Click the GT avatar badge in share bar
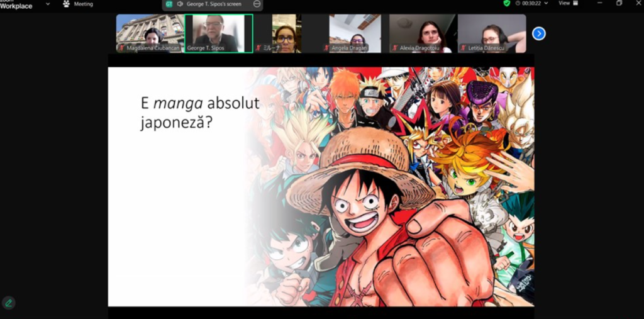Image resolution: width=644 pixels, height=319 pixels. pyautogui.click(x=169, y=4)
